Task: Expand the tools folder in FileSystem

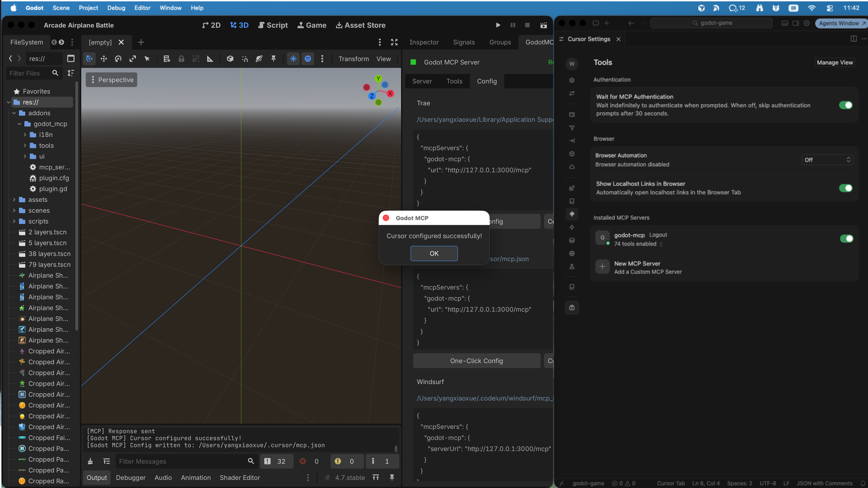Action: pos(25,145)
